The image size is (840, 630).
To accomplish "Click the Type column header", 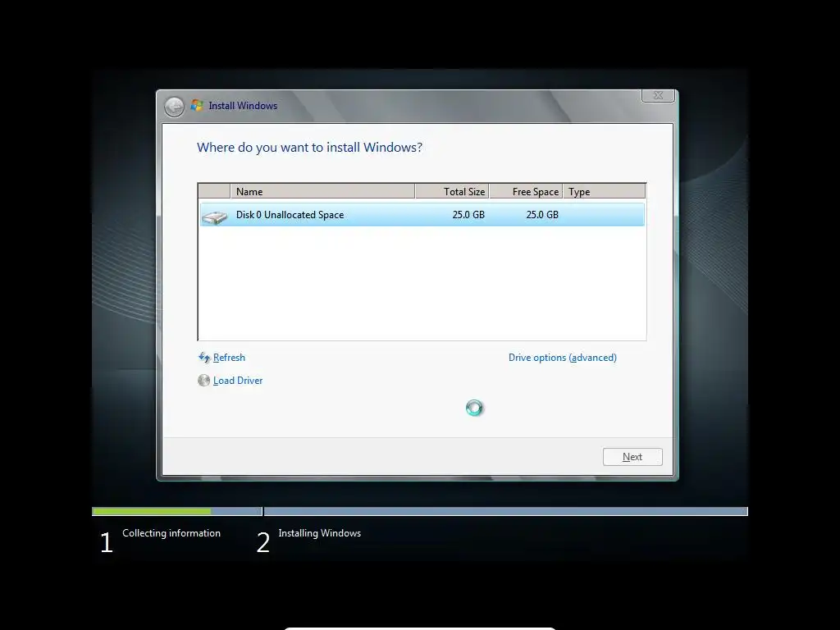I will pos(605,191).
